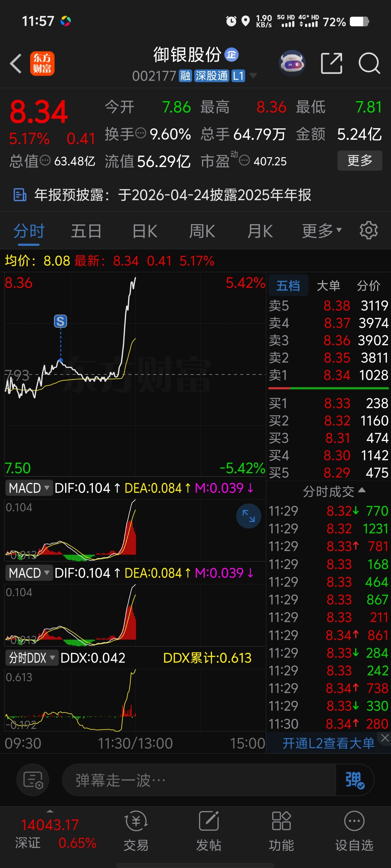This screenshot has height=868, width=391.
Task: Switch to the 日K tab
Action: tap(145, 232)
